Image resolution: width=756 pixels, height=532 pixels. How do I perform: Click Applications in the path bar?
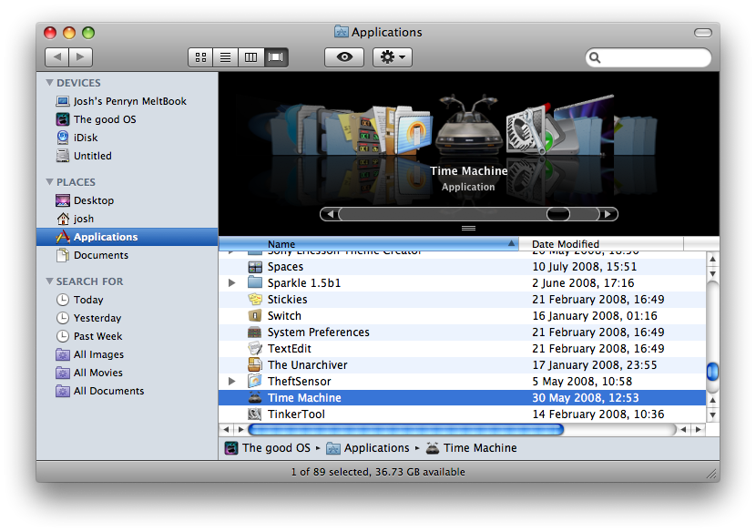pos(368,448)
